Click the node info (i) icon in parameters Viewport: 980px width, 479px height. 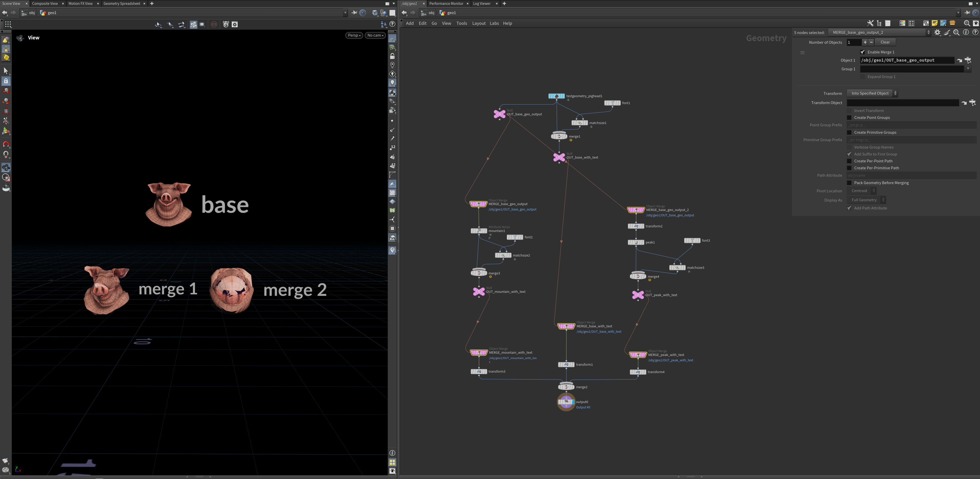[966, 33]
